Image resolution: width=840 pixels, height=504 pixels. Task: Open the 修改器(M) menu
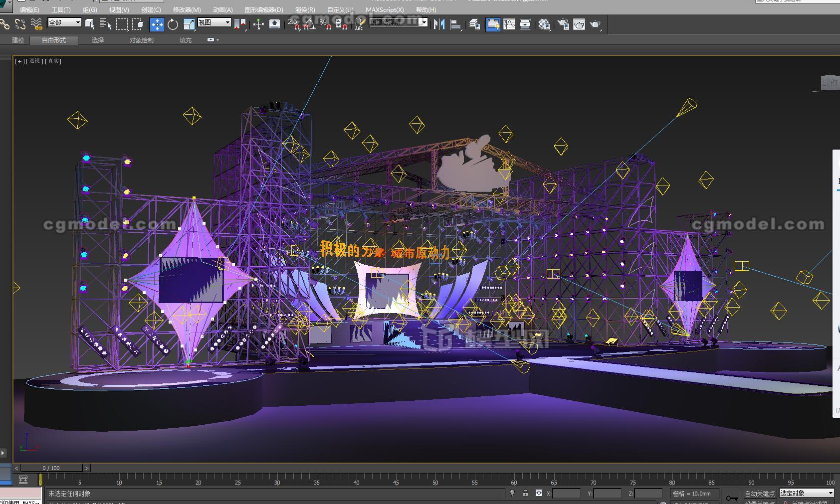pos(187,9)
